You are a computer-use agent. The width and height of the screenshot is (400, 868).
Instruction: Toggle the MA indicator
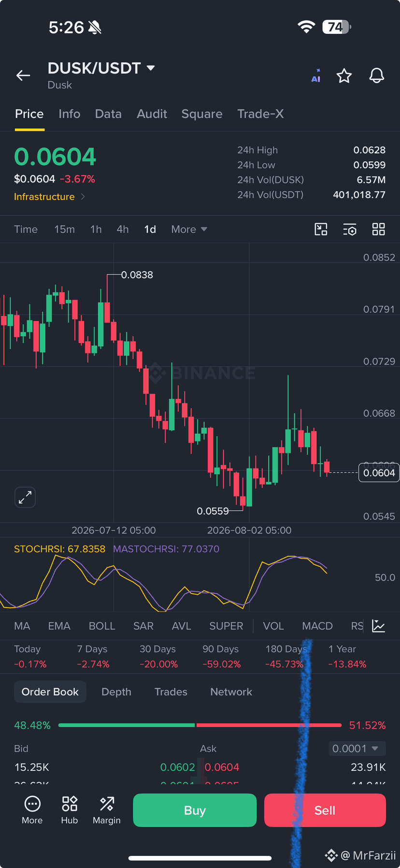[22, 626]
